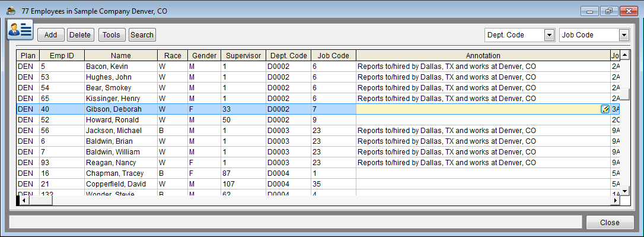This screenshot has width=644, height=237.
Task: Click the annotation text in Reagan, Nancy row
Action: [447, 163]
